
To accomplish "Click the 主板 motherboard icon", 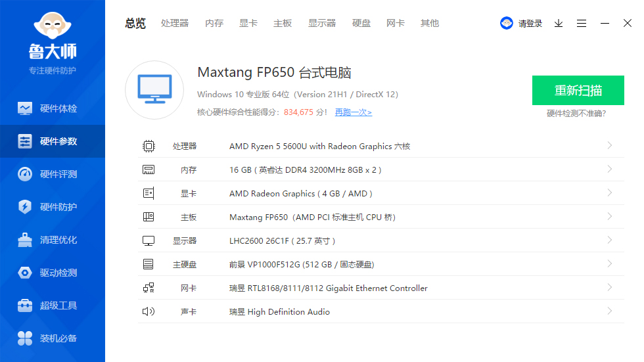I will [149, 217].
